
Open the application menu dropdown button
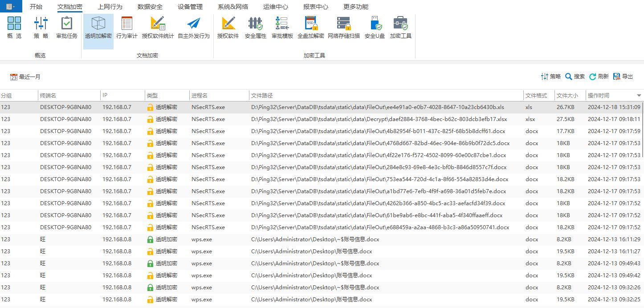[11, 7]
